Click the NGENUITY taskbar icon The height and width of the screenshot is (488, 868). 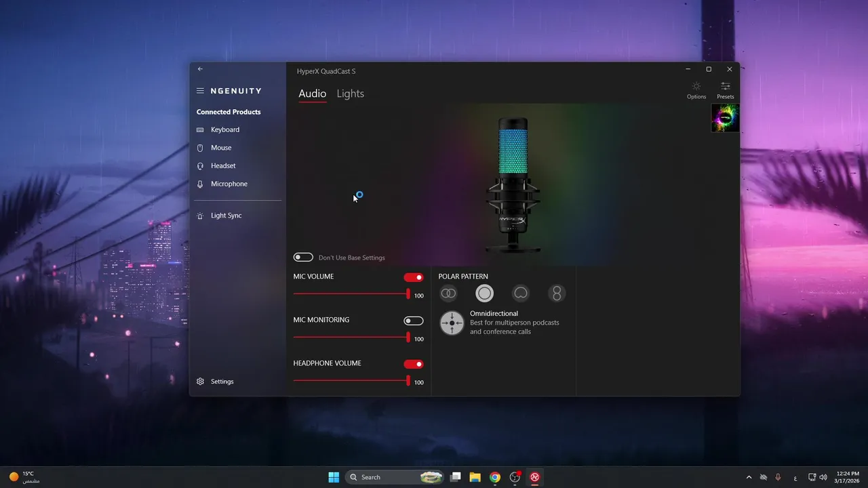(534, 477)
